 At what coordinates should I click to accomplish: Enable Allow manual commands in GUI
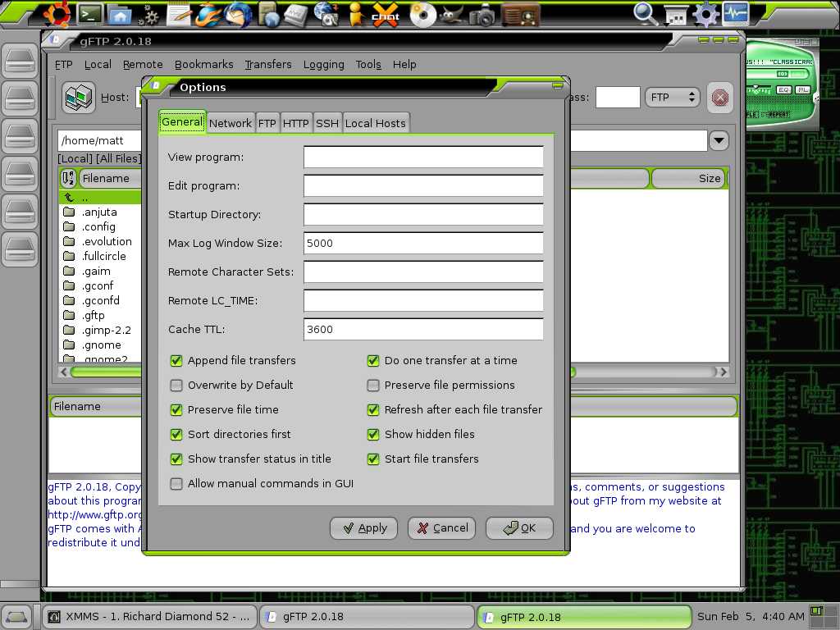coord(176,484)
